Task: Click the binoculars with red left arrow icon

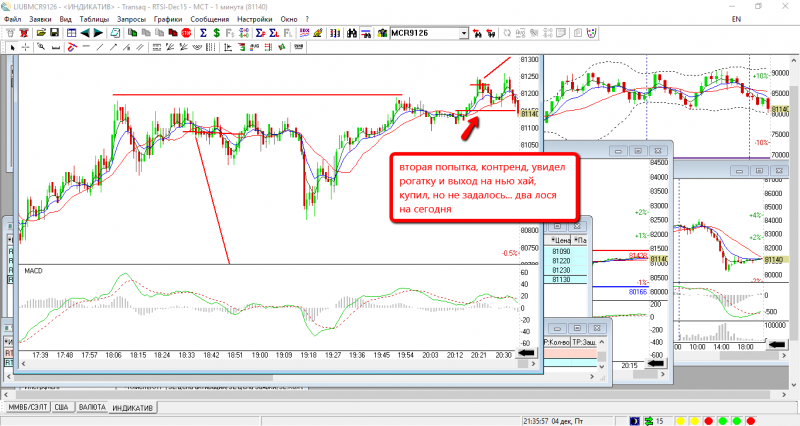Action: pos(477,33)
